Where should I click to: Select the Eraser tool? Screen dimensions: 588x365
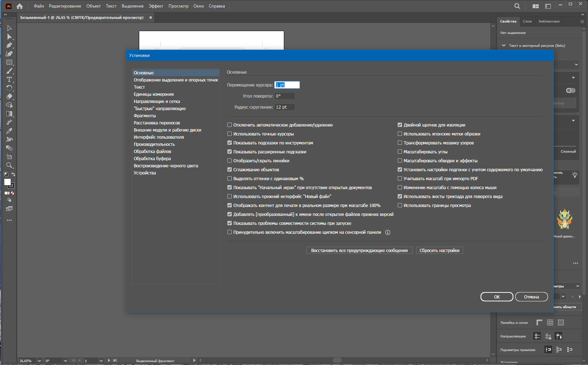(9, 97)
